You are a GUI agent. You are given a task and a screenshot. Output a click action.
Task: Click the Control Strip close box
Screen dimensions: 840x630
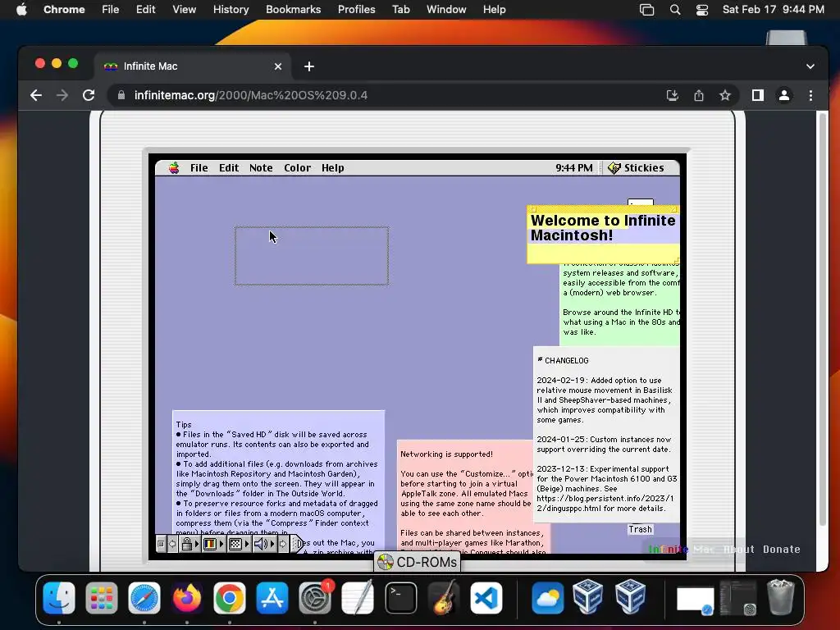(161, 544)
